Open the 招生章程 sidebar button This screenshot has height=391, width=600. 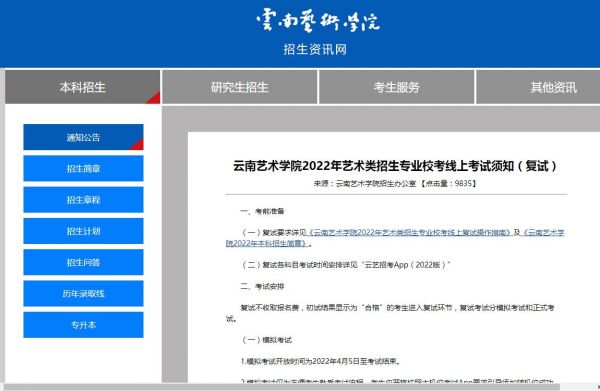(83, 200)
